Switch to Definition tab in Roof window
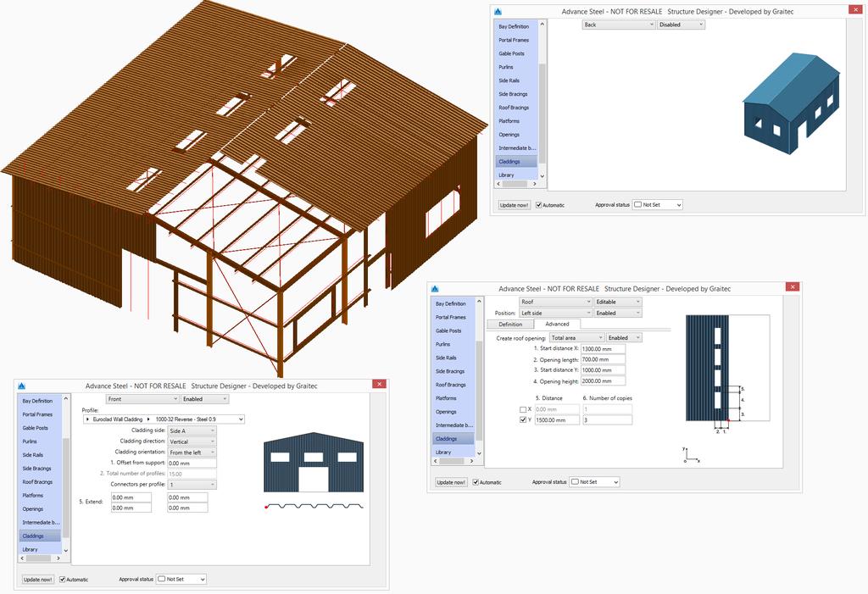Viewport: 868px width, 594px height. [x=510, y=325]
